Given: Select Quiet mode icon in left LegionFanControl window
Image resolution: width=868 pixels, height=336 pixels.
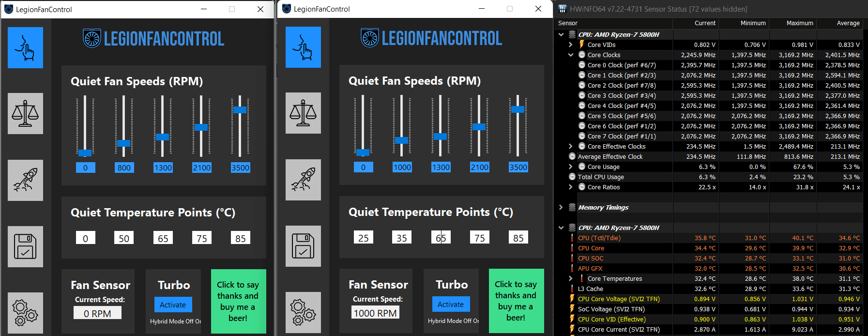Looking at the screenshot, I should point(25,47).
